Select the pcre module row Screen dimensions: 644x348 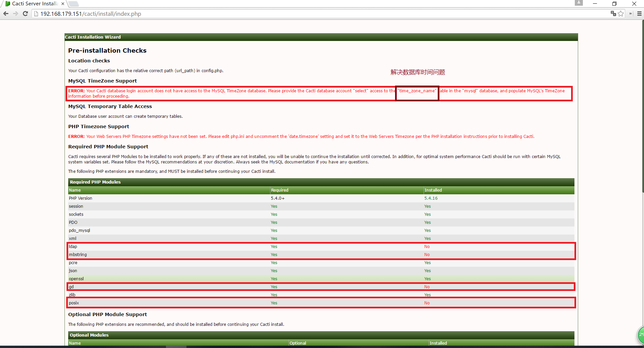pos(321,263)
